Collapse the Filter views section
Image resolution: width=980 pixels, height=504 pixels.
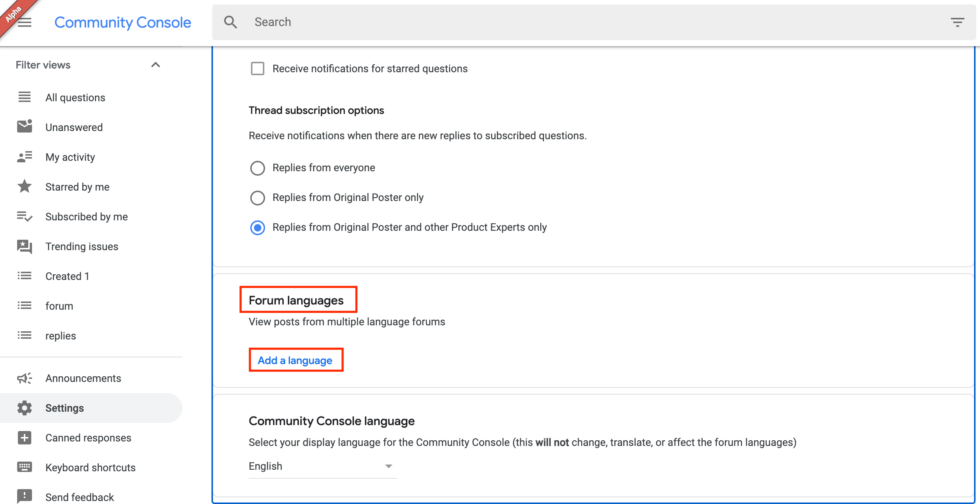(155, 65)
